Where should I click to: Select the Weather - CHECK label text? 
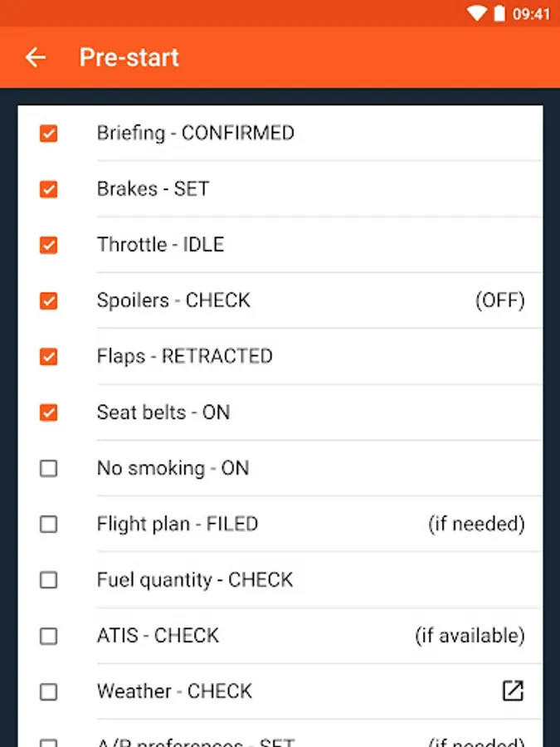(174, 691)
